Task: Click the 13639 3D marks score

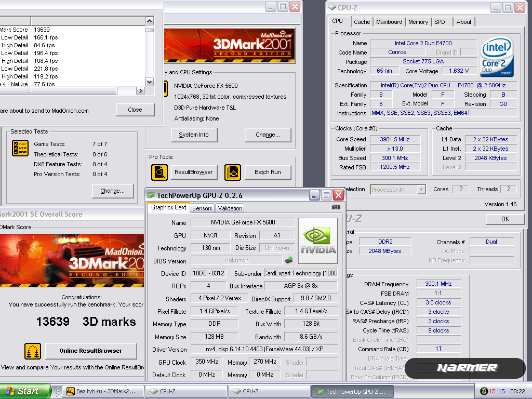Action: pyautogui.click(x=86, y=322)
